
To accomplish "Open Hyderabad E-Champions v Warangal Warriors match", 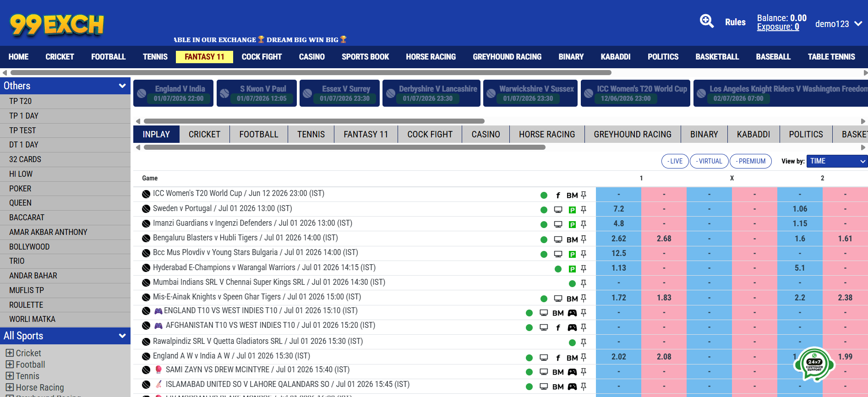I will [264, 267].
